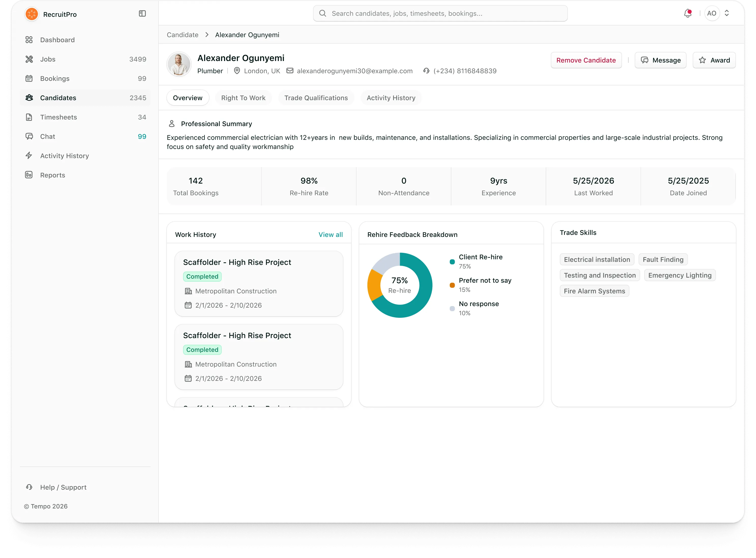Click the RecruitPro orange logo
This screenshot has width=756, height=558.
[32, 14]
